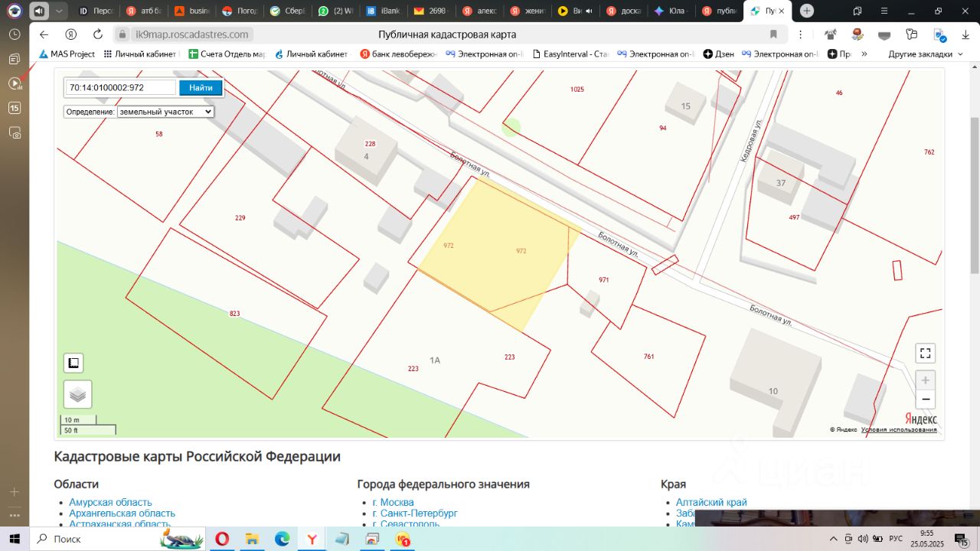The image size is (980, 551).
Task: Open the browser downloads icon
Action: pyautogui.click(x=964, y=34)
